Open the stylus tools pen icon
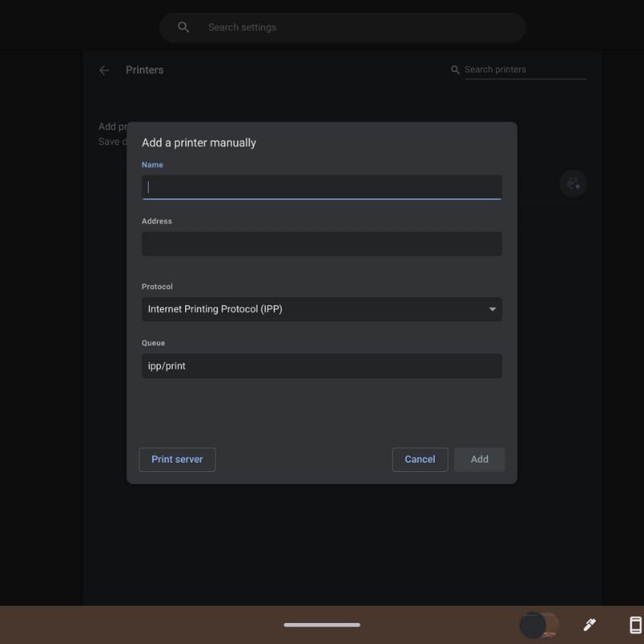 [x=589, y=625]
